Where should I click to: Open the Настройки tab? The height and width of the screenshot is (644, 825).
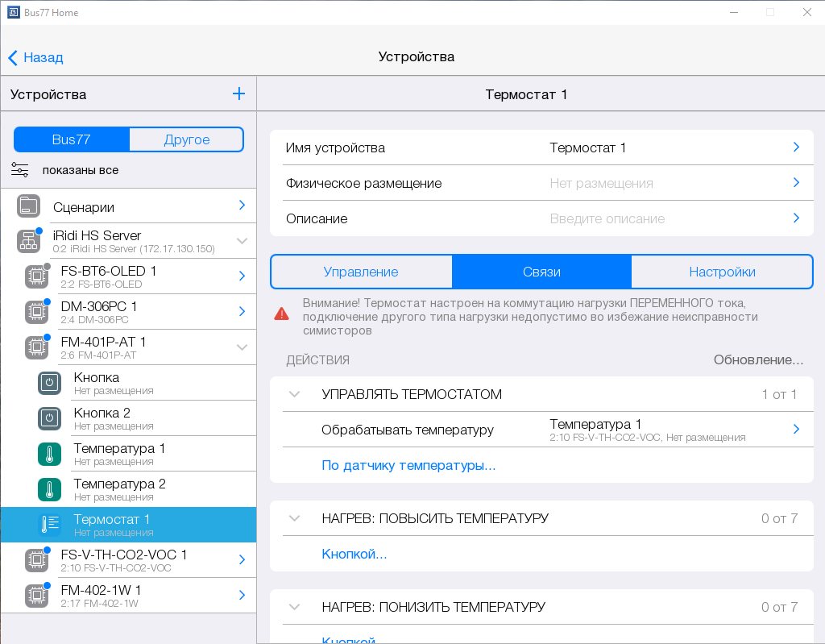(x=722, y=272)
